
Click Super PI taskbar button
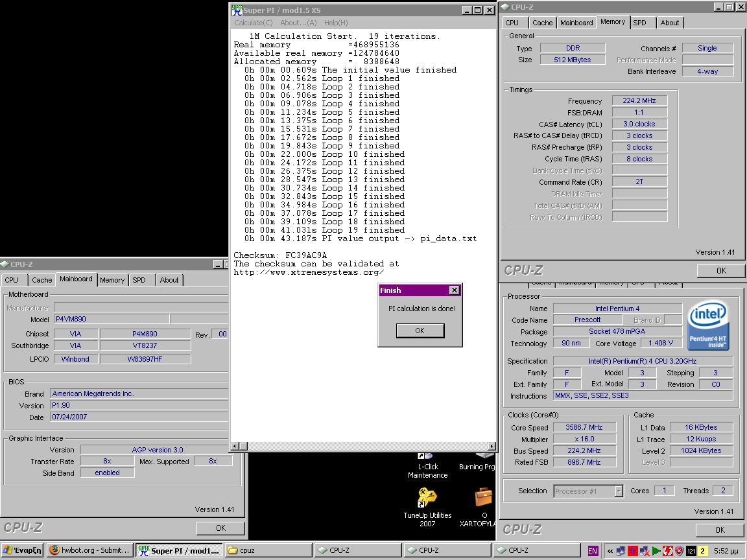[179, 550]
